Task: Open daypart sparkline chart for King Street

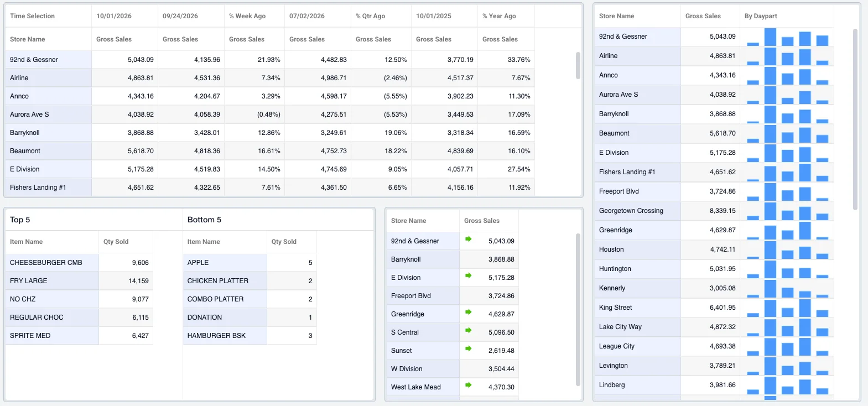Action: pyautogui.click(x=787, y=308)
